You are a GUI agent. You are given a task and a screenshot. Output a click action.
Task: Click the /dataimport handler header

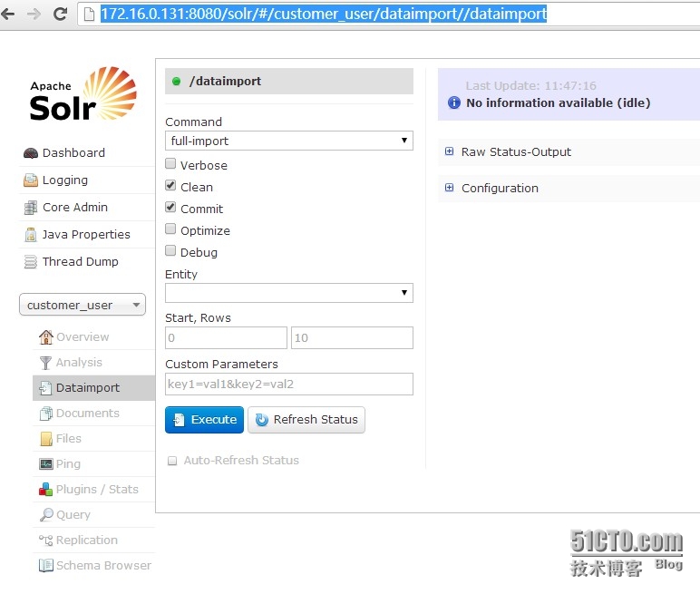pos(289,82)
